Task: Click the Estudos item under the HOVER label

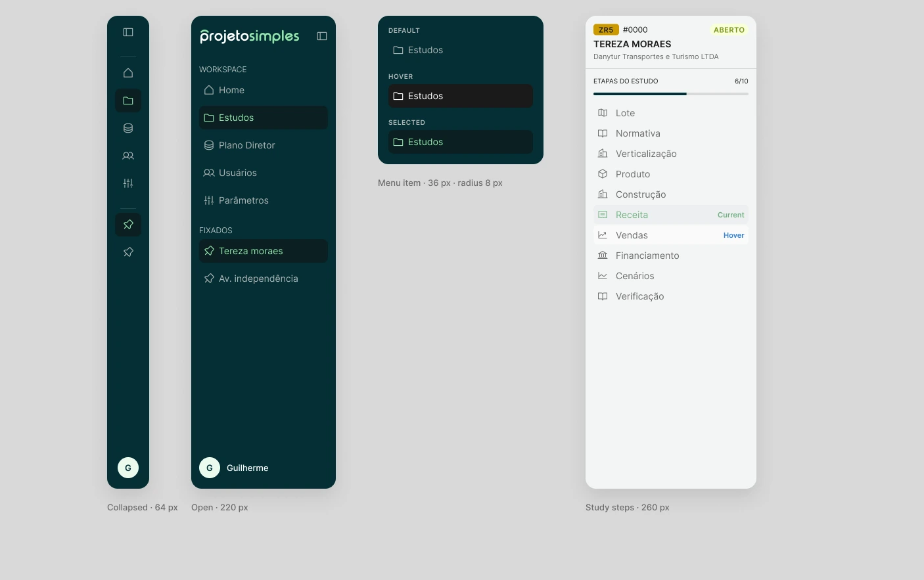Action: click(461, 96)
